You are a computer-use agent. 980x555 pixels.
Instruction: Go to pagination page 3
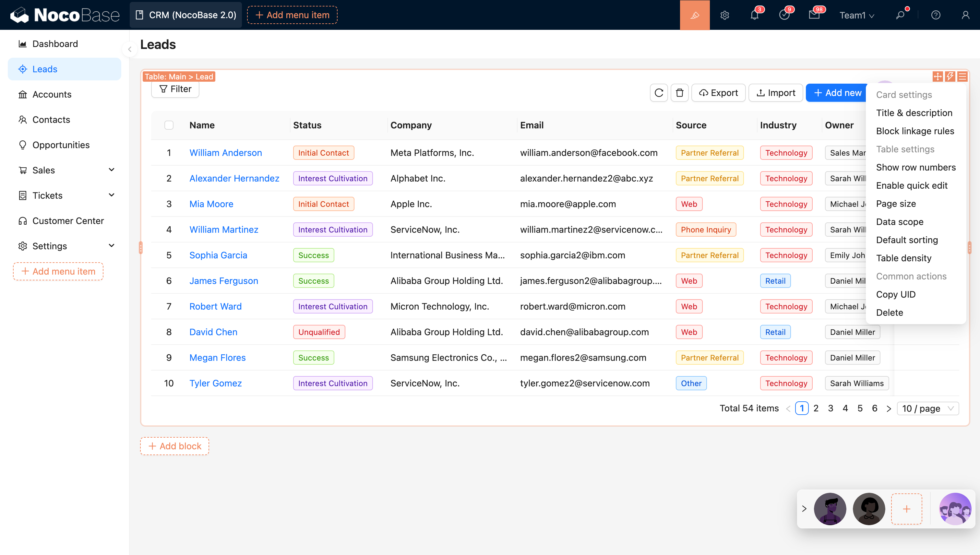click(x=830, y=408)
